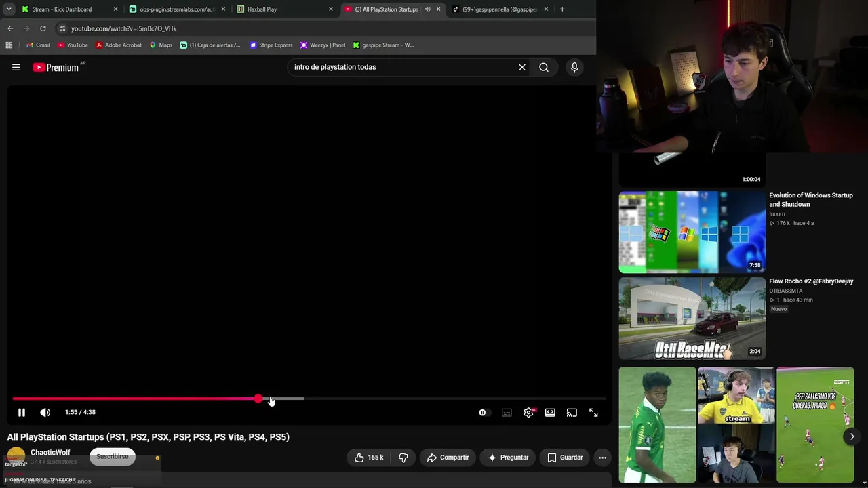Close the TikTok gaspipennella tab
Viewport: 868px width, 488px height.
(546, 9)
